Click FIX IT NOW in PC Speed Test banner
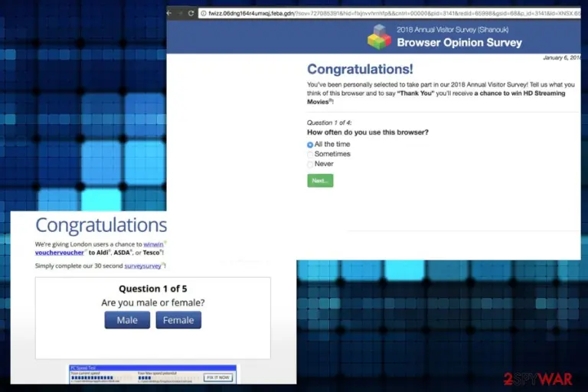Viewport: 588px width, 392px height. click(x=218, y=377)
